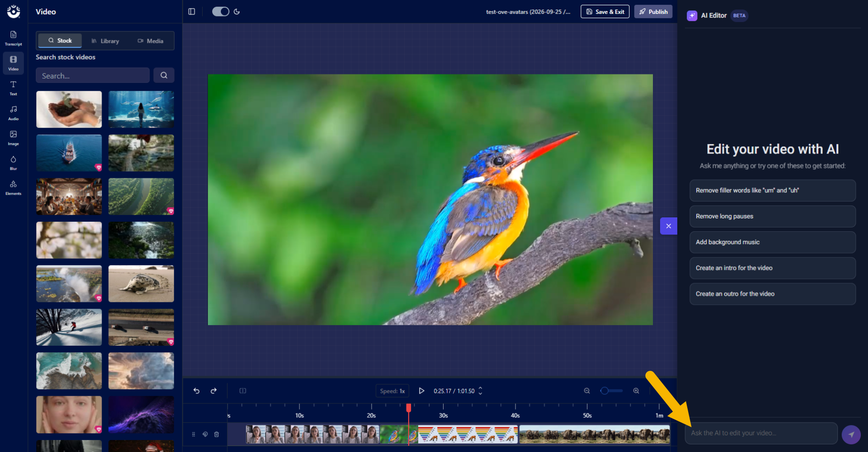
Task: Select the Blur tool
Action: [x=13, y=163]
